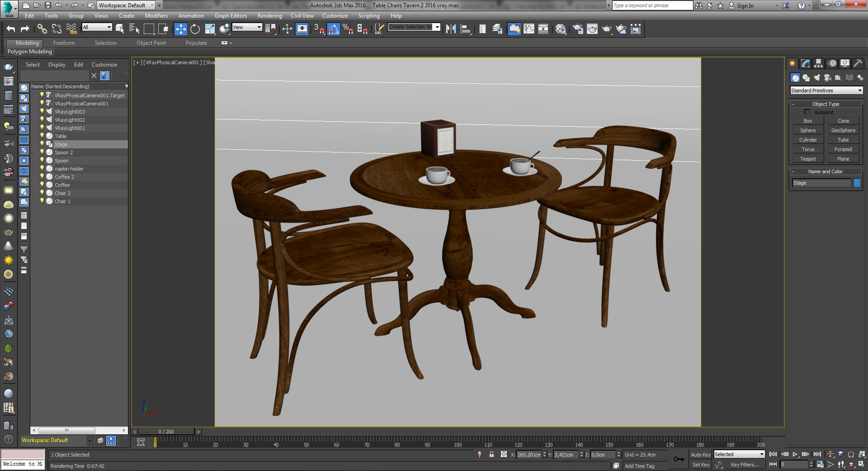
Task: Click the object name field containing Stage
Action: pos(821,183)
